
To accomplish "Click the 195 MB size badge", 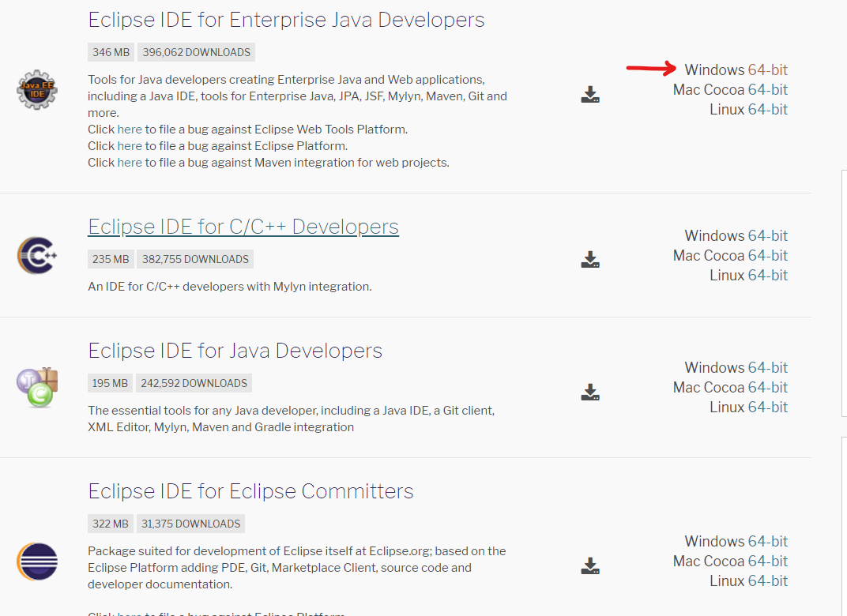I will click(x=110, y=383).
